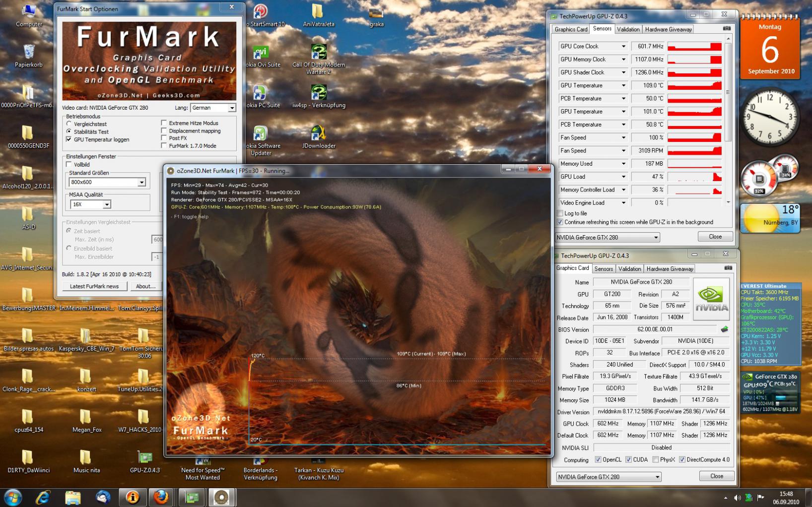
Task: Switch to Firefox on the taskbar
Action: tap(161, 497)
